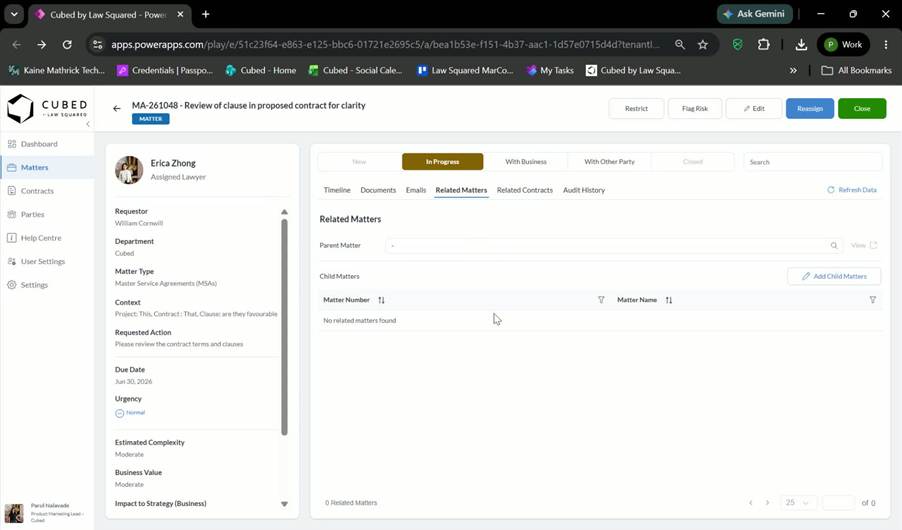The height and width of the screenshot is (530, 902).
Task: Click the Flag Risk button
Action: (x=694, y=109)
